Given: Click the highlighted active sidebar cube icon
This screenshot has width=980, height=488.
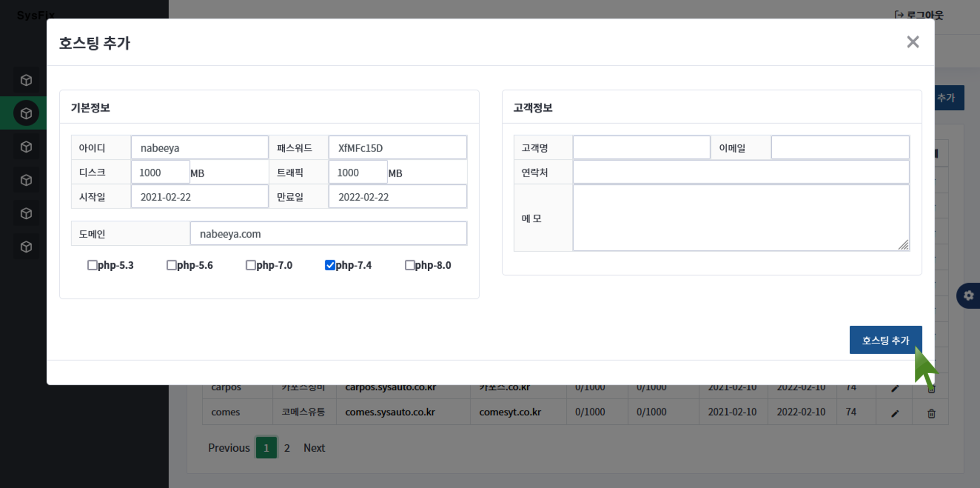Looking at the screenshot, I should 26,113.
